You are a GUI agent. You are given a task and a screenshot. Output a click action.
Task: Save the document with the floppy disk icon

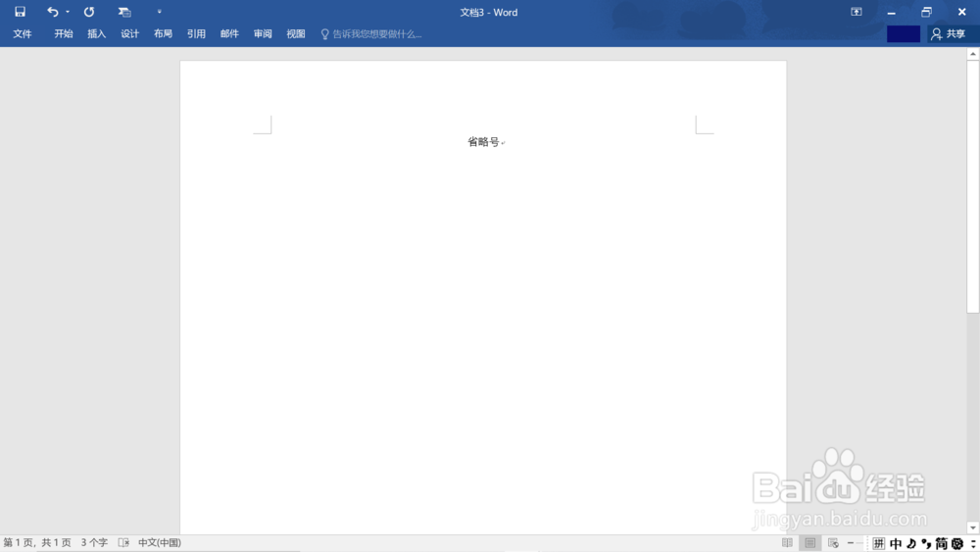(20, 12)
